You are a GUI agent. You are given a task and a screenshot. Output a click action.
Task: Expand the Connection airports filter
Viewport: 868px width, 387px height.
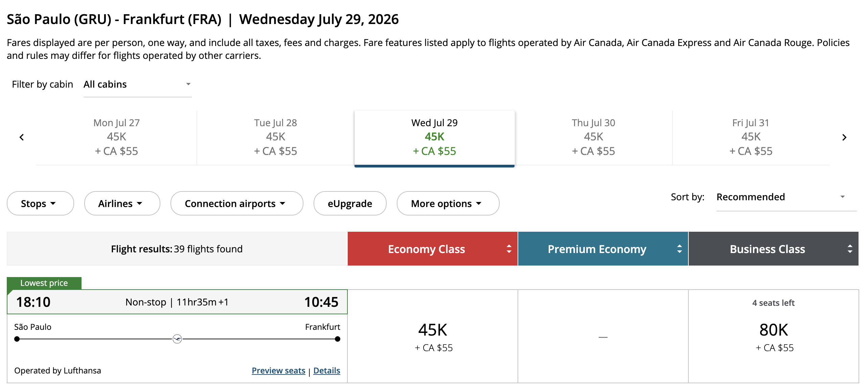236,204
